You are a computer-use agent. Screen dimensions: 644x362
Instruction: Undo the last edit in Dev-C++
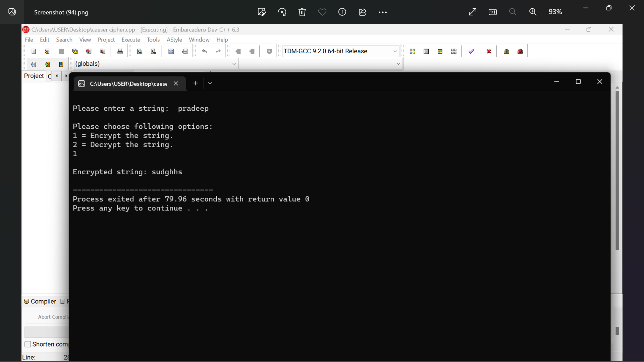click(204, 51)
